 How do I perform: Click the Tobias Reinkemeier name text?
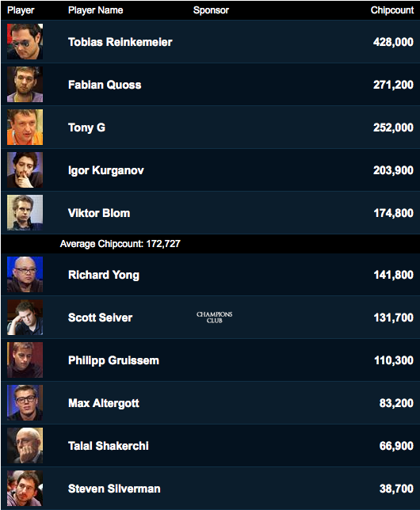click(120, 42)
